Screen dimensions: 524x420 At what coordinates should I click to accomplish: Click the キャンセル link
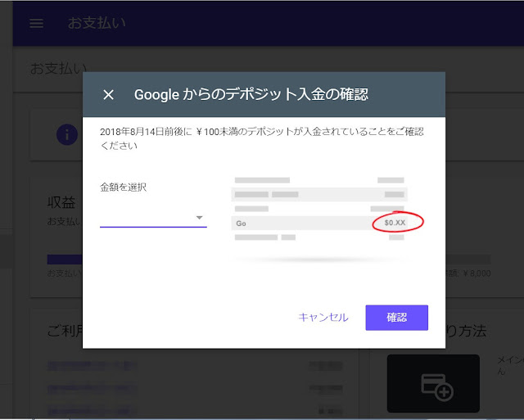point(323,318)
